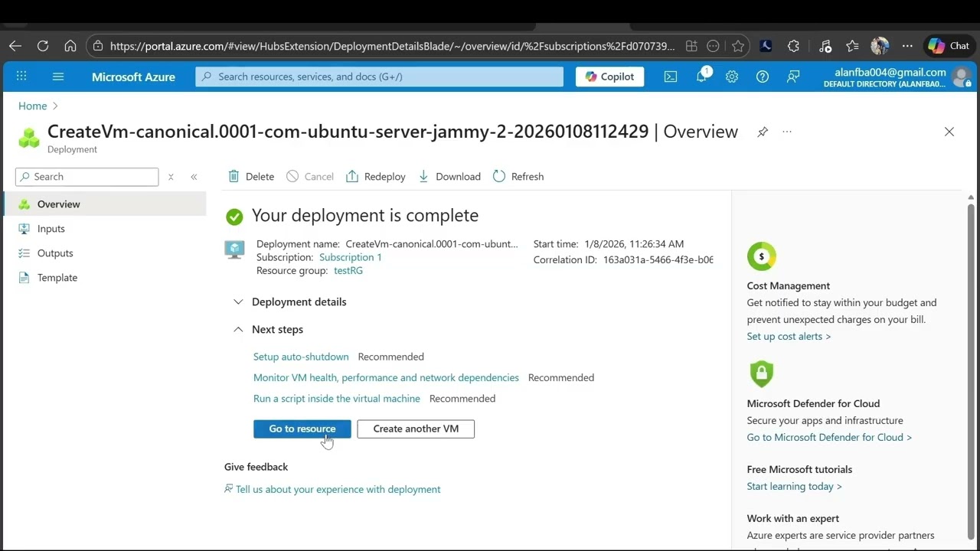
Task: Close the deployment overview blade
Action: 949,132
